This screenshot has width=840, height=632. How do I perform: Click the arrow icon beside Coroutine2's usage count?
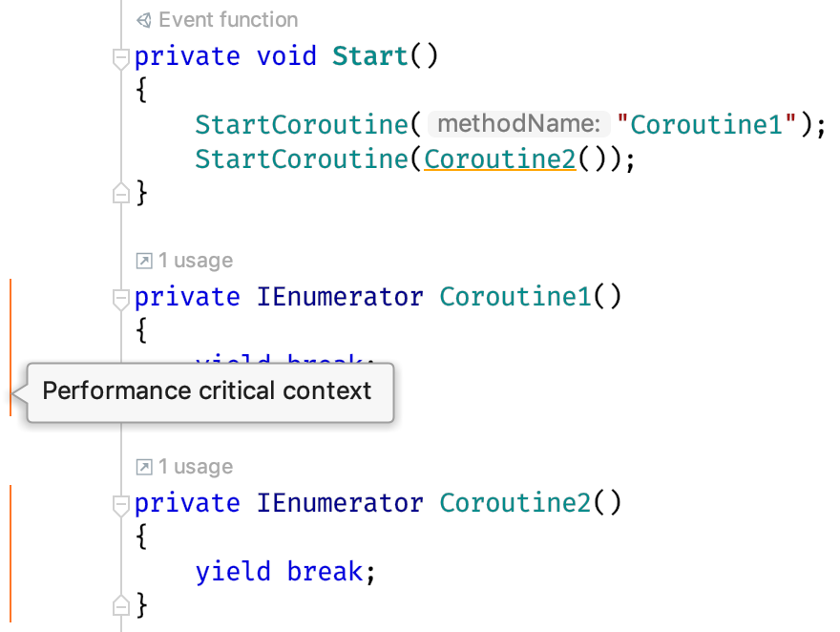coord(143,467)
